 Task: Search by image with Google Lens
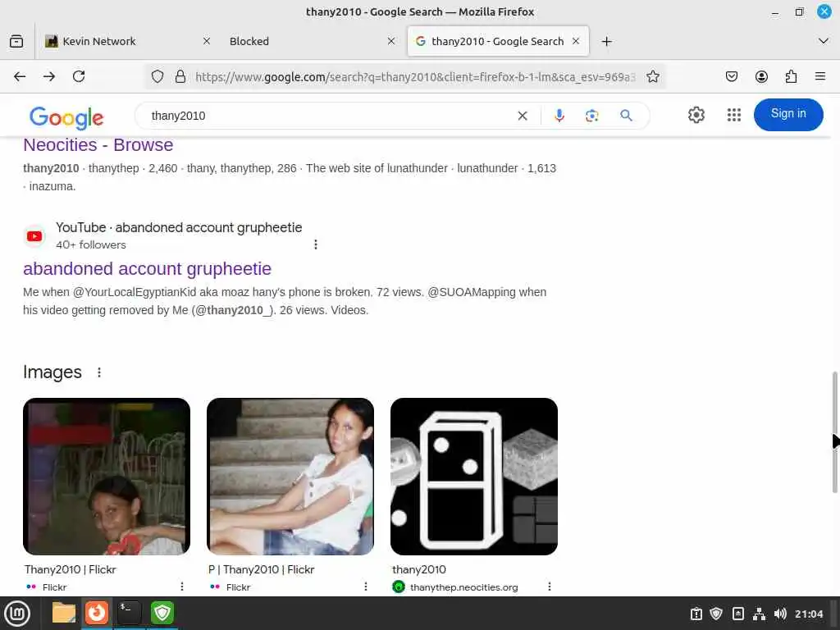point(592,116)
